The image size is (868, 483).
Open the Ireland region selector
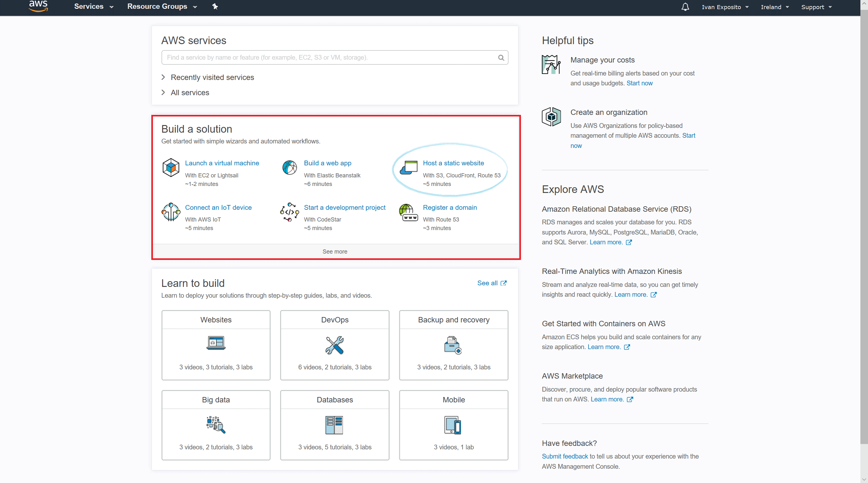click(x=775, y=7)
